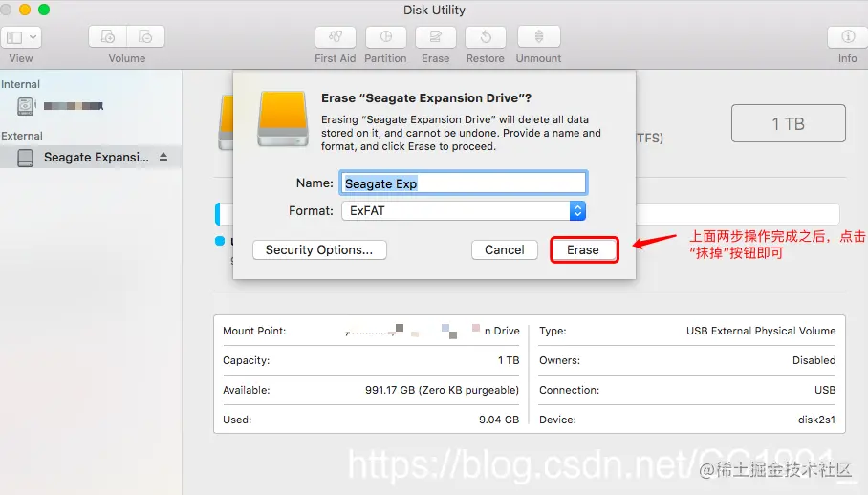The width and height of the screenshot is (868, 495).
Task: Click the Erase confirmation button
Action: (x=583, y=250)
